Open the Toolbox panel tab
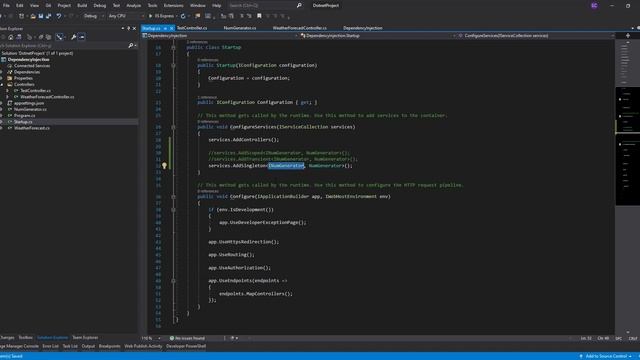Viewport: 640px width, 360px height. (25, 338)
